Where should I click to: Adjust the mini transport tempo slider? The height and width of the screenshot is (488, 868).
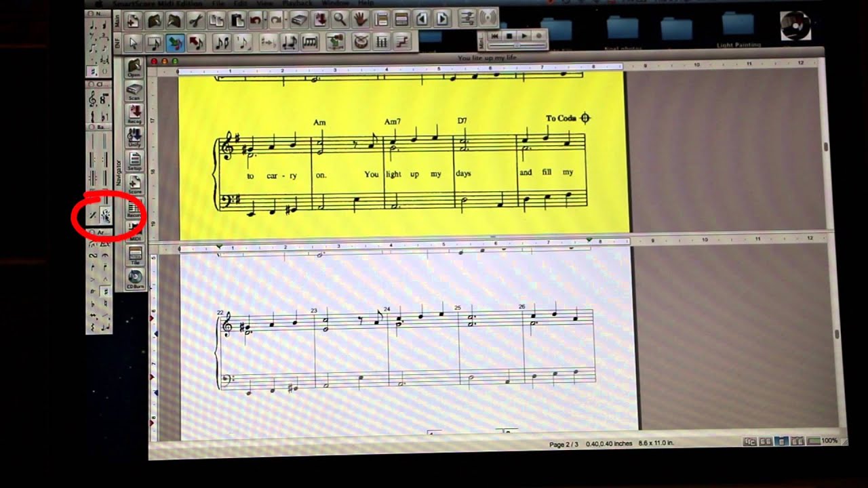[517, 45]
